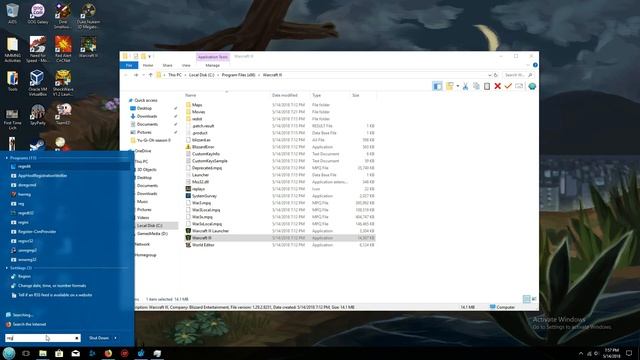Open File Explorer from the taskbar
The width and height of the screenshot is (640, 360).
[x=43, y=353]
